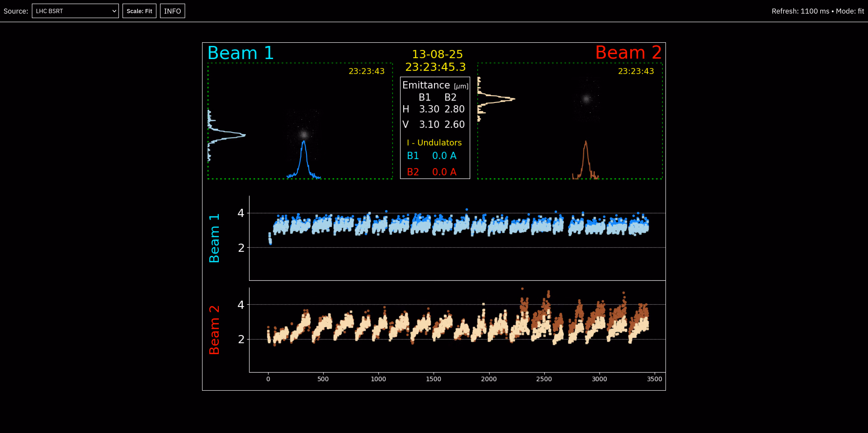The width and height of the screenshot is (868, 433).
Task: Select the B1 column header in Emittance table
Action: pyautogui.click(x=425, y=98)
